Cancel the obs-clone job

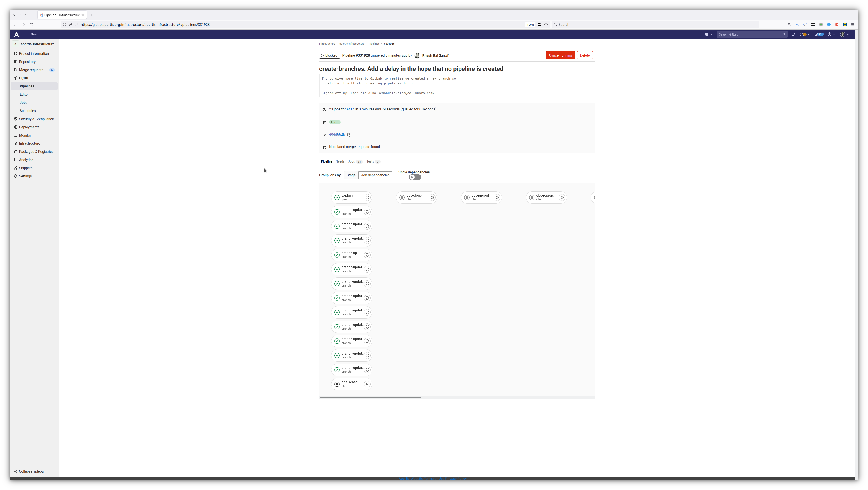point(432,198)
